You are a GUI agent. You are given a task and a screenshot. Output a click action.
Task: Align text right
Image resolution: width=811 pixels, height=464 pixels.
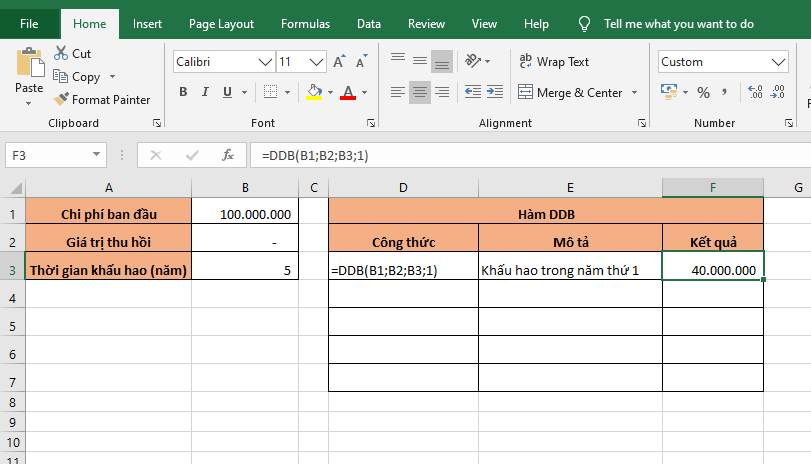(442, 93)
